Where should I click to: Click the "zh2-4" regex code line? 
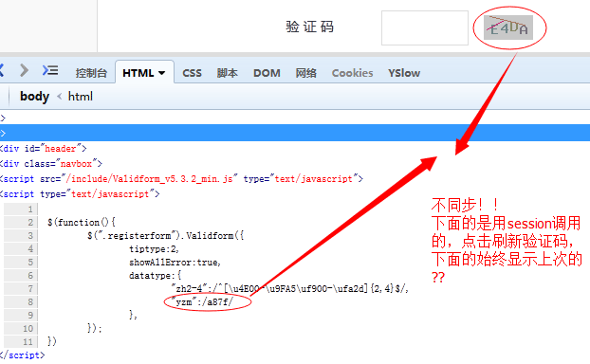[289, 289]
